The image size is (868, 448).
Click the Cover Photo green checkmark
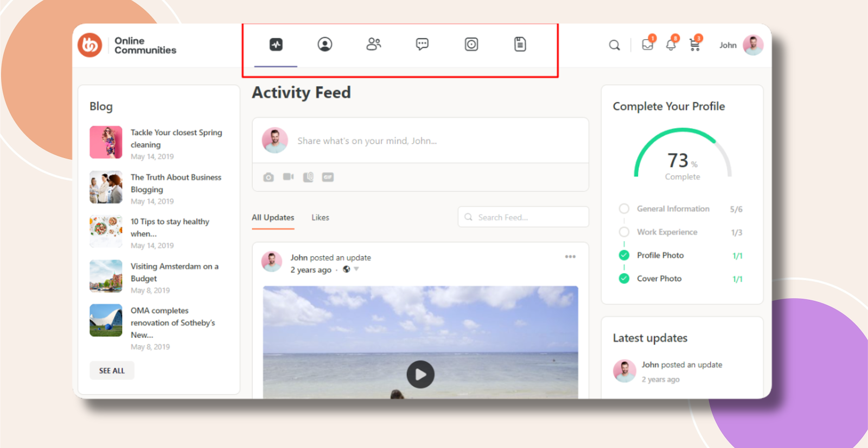[x=624, y=279]
